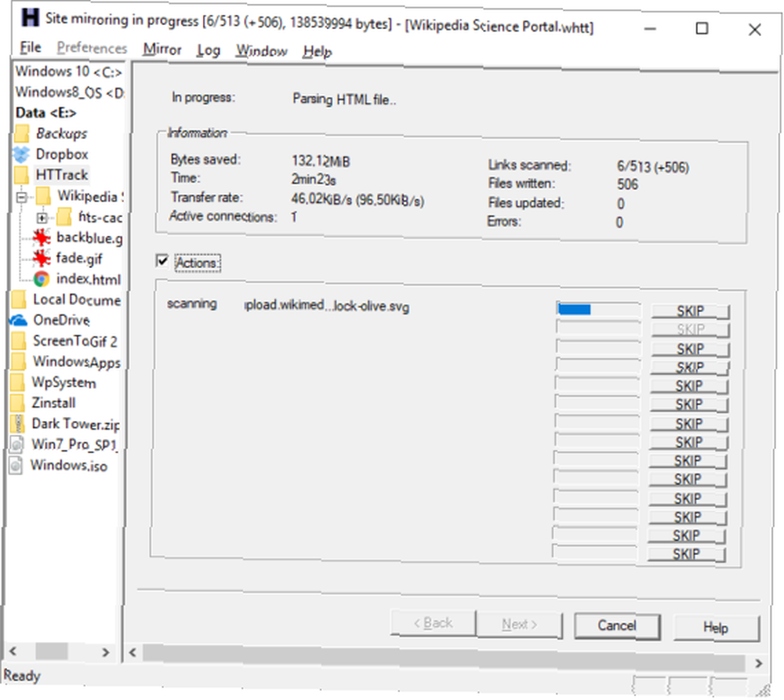Select the HTTrack folder name
Screen dimensions: 784x700
[x=62, y=175]
